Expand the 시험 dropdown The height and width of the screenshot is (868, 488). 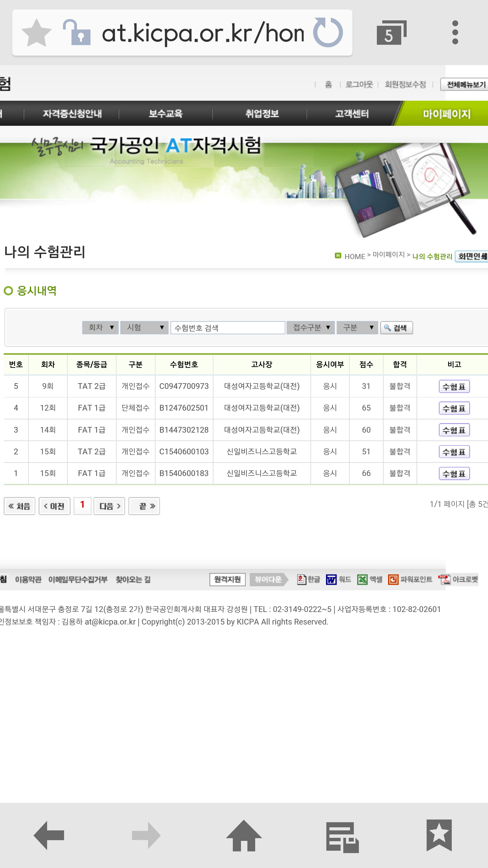(144, 328)
